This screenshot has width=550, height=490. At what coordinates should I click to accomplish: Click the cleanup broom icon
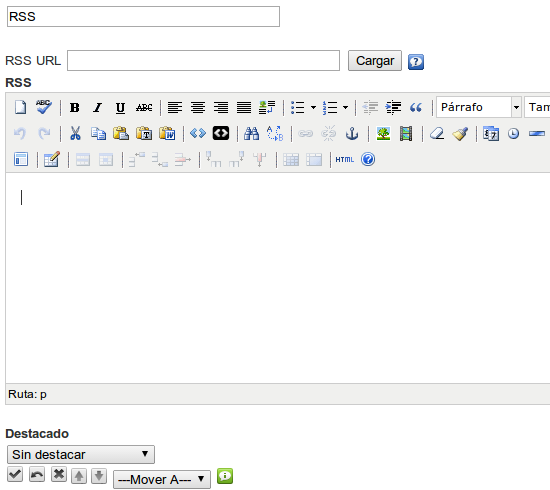[x=460, y=134]
